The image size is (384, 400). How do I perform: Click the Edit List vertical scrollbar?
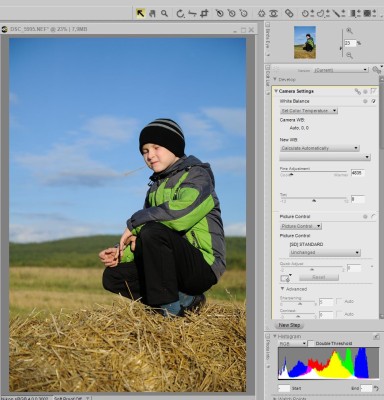pyautogui.click(x=381, y=197)
